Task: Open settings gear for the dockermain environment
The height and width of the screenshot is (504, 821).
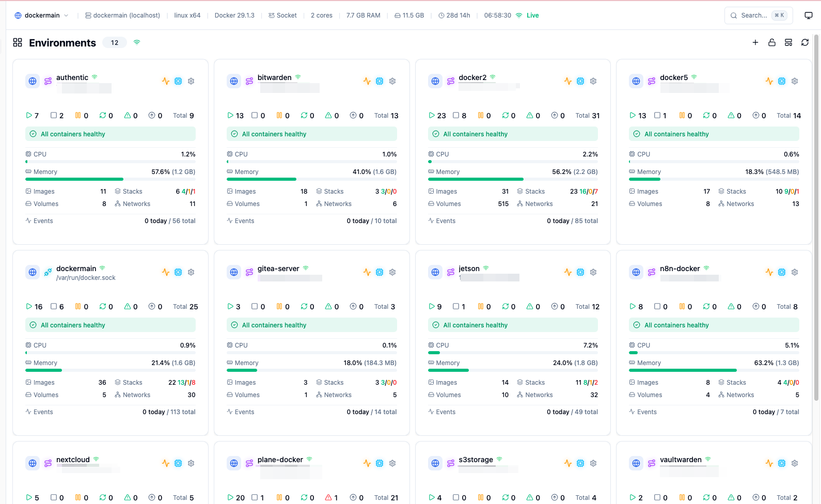Action: [x=191, y=272]
